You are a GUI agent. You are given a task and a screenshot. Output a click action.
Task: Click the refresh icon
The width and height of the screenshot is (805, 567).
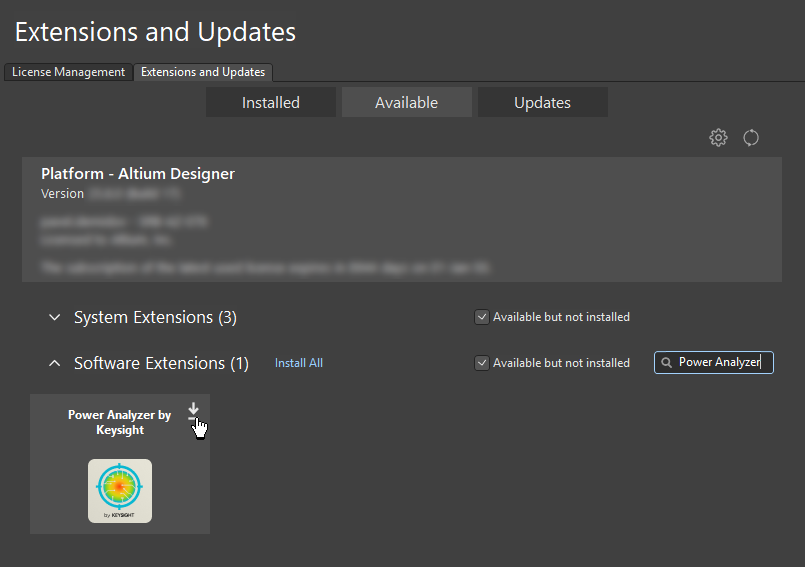pyautogui.click(x=751, y=138)
